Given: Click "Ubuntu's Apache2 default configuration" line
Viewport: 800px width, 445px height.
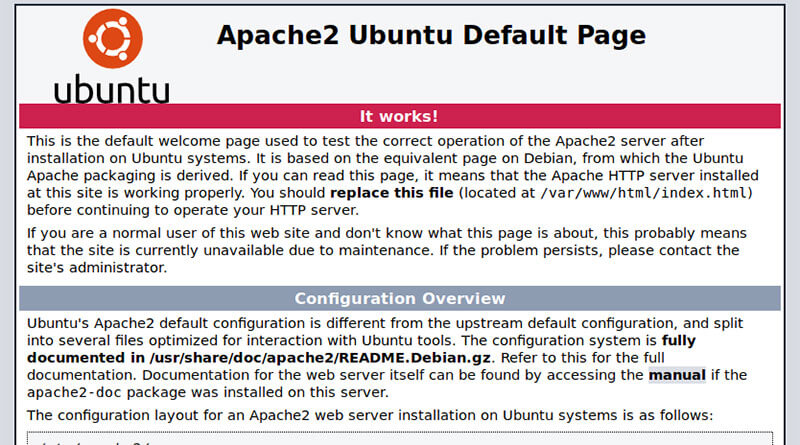Looking at the screenshot, I should pyautogui.click(x=385, y=323).
